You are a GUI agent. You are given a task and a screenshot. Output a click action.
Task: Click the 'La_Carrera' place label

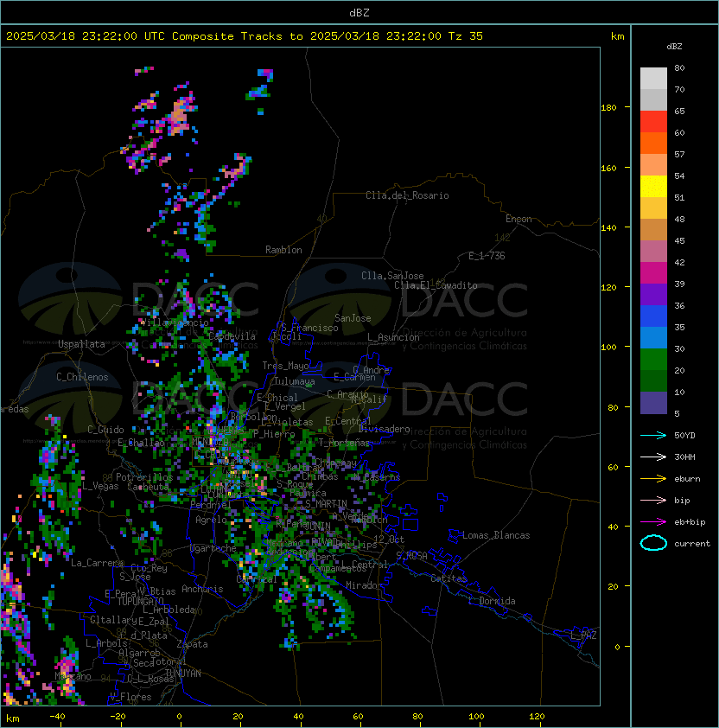pyautogui.click(x=97, y=563)
